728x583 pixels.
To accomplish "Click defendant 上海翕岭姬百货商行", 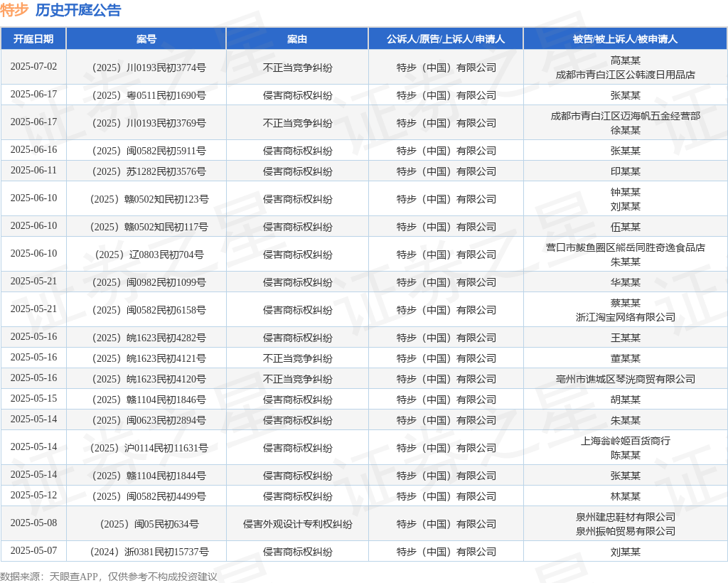I will (x=626, y=441).
